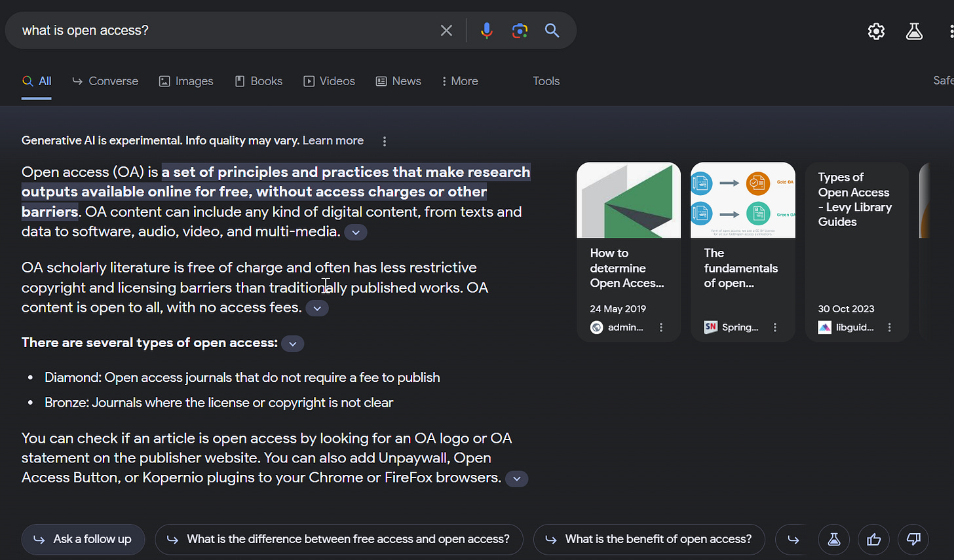The height and width of the screenshot is (560, 954).
Task: Switch to the Converse tab
Action: click(105, 81)
